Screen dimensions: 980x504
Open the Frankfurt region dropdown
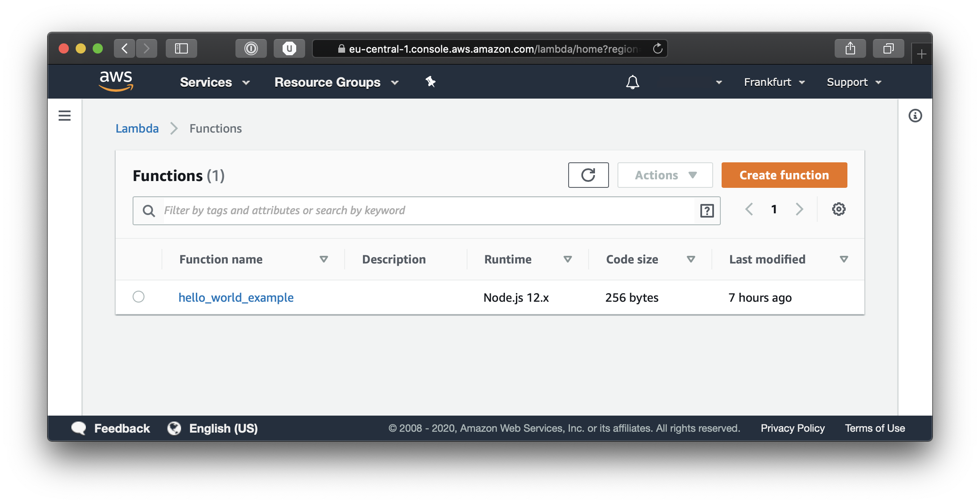[774, 82]
